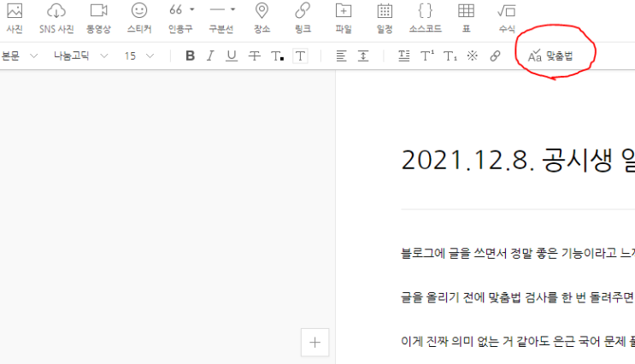This screenshot has width=635, height=364.
Task: Insert a formula with the 수식 icon
Action: (507, 17)
